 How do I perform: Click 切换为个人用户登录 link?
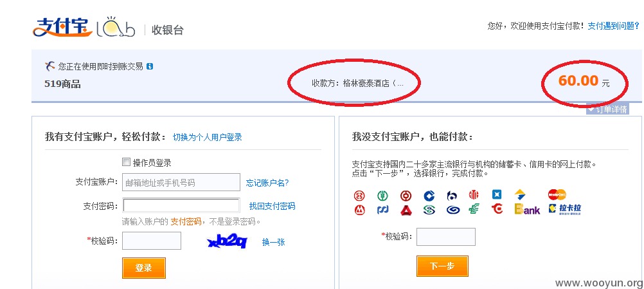click(208, 137)
